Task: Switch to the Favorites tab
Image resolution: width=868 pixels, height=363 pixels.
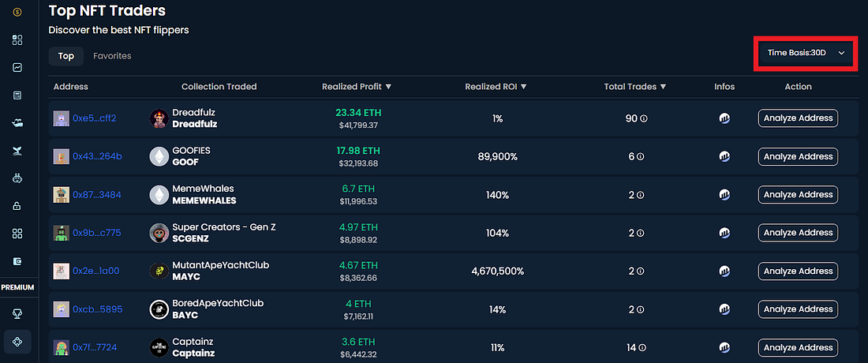Action: click(x=112, y=56)
